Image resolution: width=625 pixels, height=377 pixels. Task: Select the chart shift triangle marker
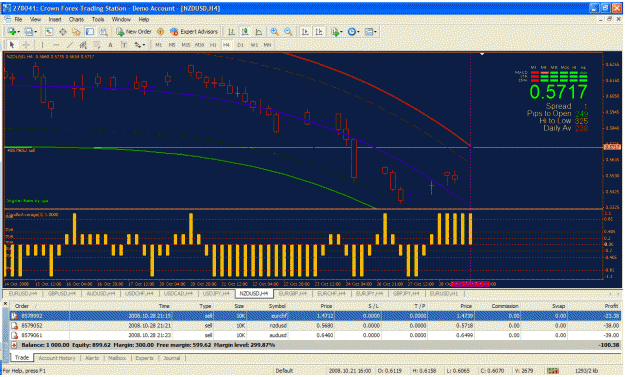click(x=482, y=54)
